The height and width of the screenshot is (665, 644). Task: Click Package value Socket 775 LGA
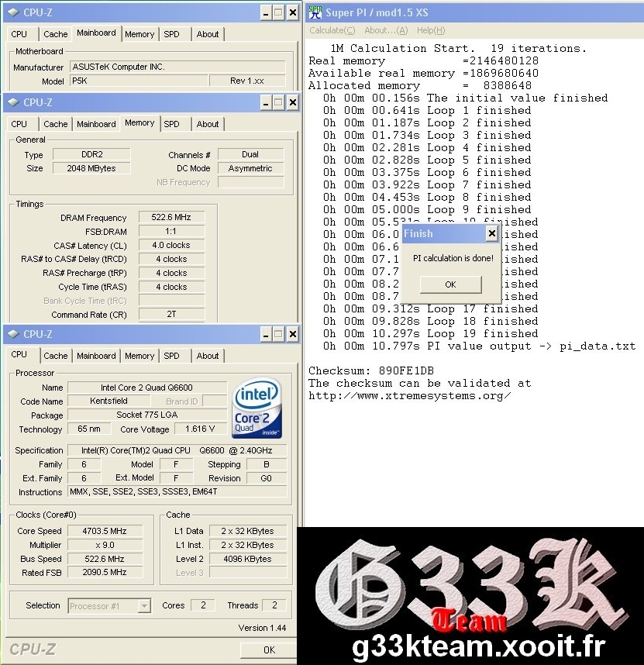click(x=146, y=415)
